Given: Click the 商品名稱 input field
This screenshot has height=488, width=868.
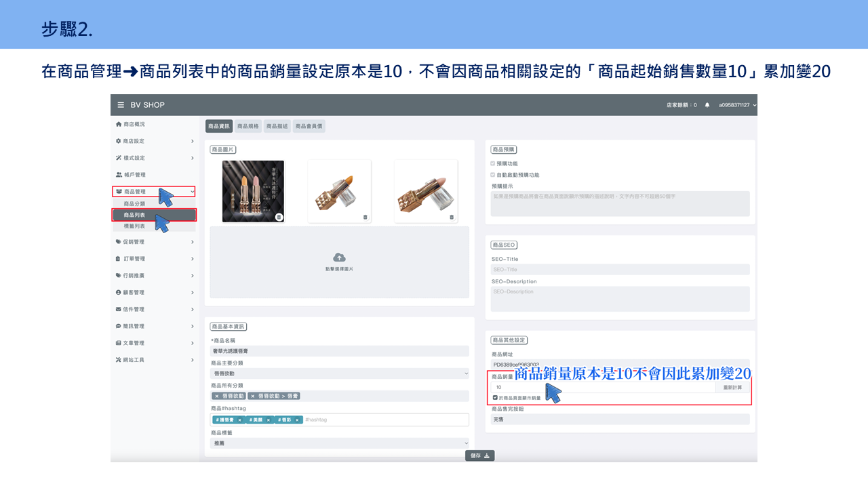Looking at the screenshot, I should tap(339, 351).
